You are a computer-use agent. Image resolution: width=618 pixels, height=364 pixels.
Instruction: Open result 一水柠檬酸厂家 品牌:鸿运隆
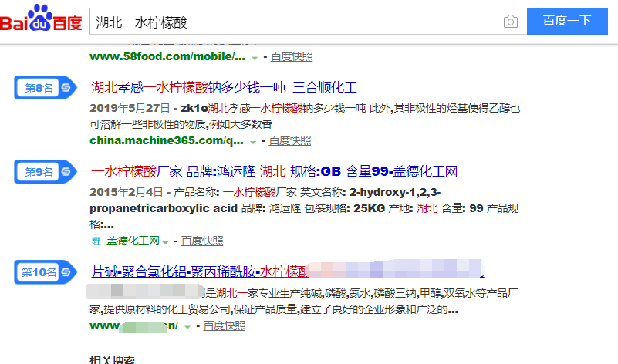click(x=274, y=171)
